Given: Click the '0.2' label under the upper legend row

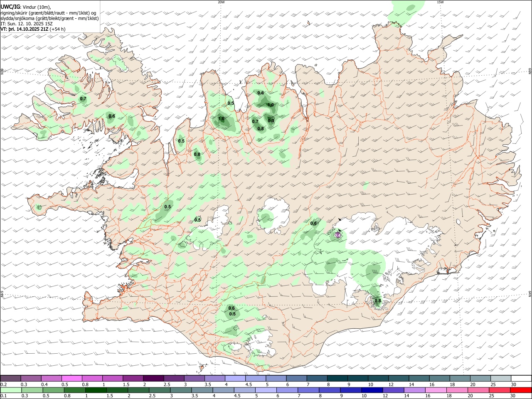Looking at the screenshot, I should [3, 384].
